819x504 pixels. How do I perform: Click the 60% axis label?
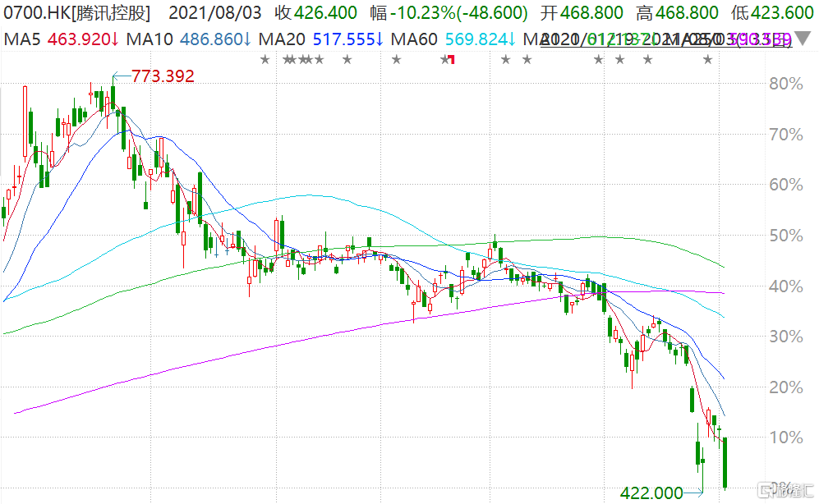click(785, 185)
